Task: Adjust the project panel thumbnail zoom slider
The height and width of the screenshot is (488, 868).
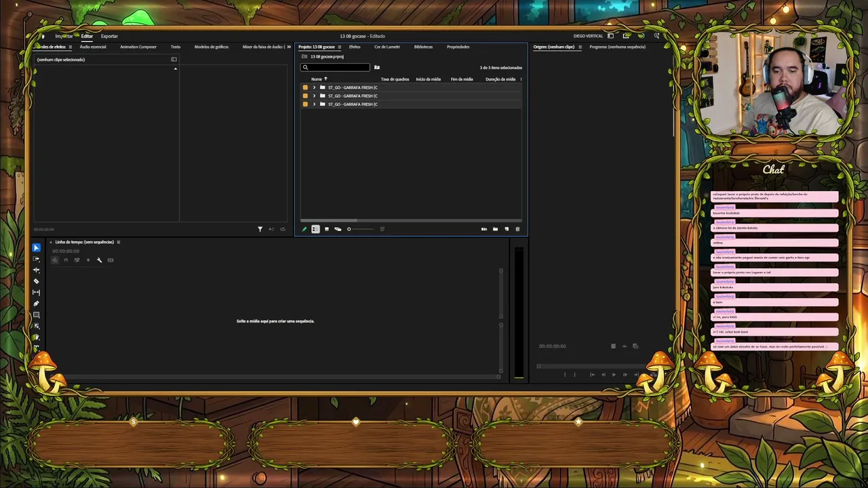Action: click(359, 229)
